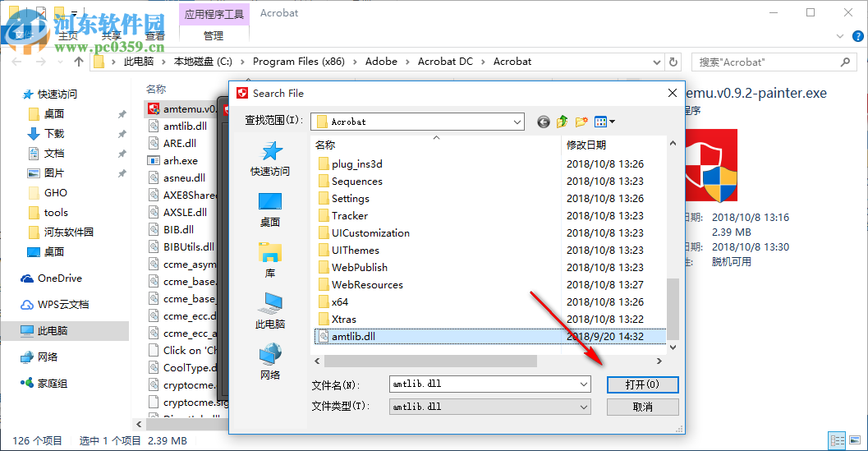Open 应用程序工具 ribbon tab in Explorer

[214, 14]
